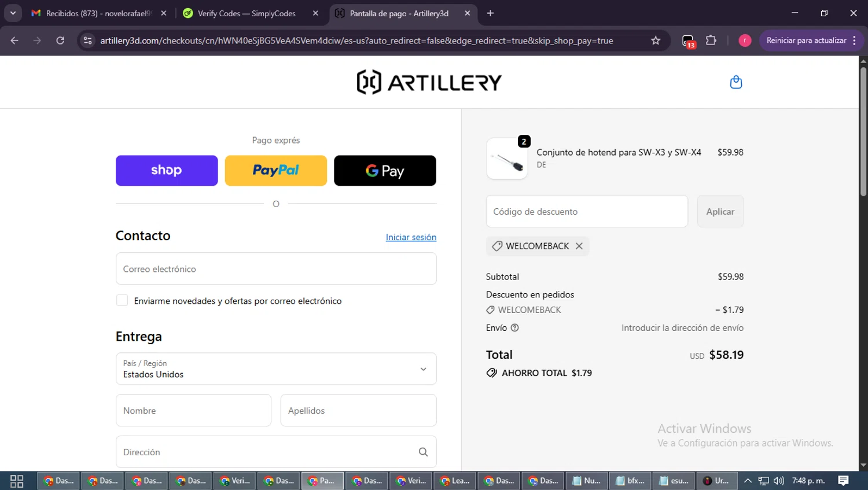Bookmark this page with the star icon

click(x=656, y=40)
